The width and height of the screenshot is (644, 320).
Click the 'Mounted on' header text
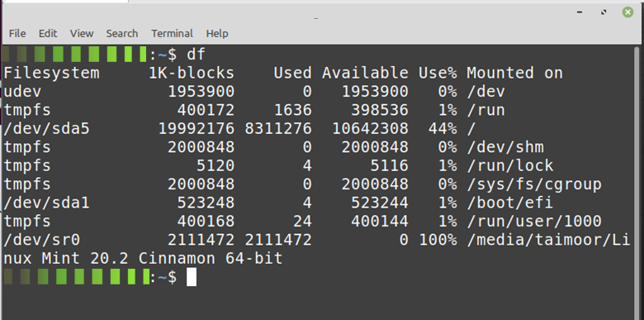coord(514,74)
